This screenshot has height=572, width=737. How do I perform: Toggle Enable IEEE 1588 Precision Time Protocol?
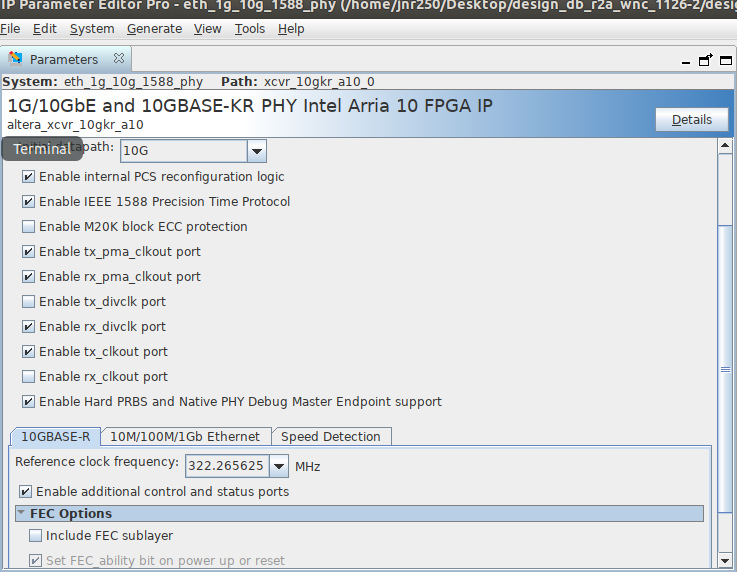28,202
